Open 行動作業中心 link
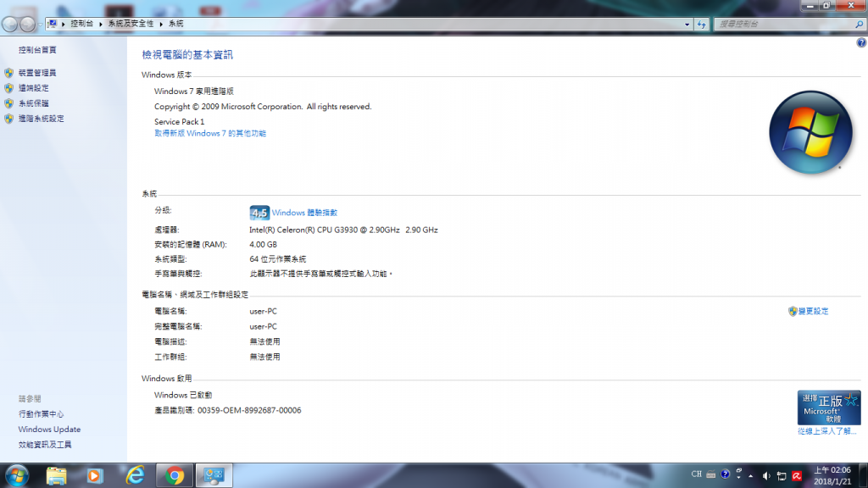Screen dimensions: 868x488 (x=41, y=413)
